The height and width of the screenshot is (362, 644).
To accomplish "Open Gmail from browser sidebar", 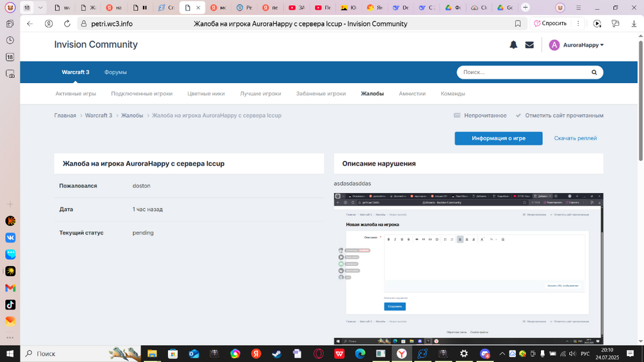I will tap(10, 288).
